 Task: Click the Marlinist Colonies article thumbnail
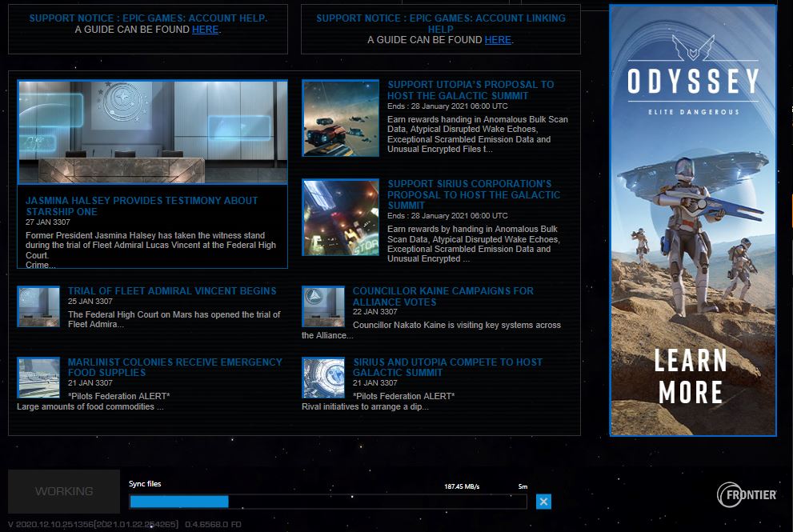(38, 378)
